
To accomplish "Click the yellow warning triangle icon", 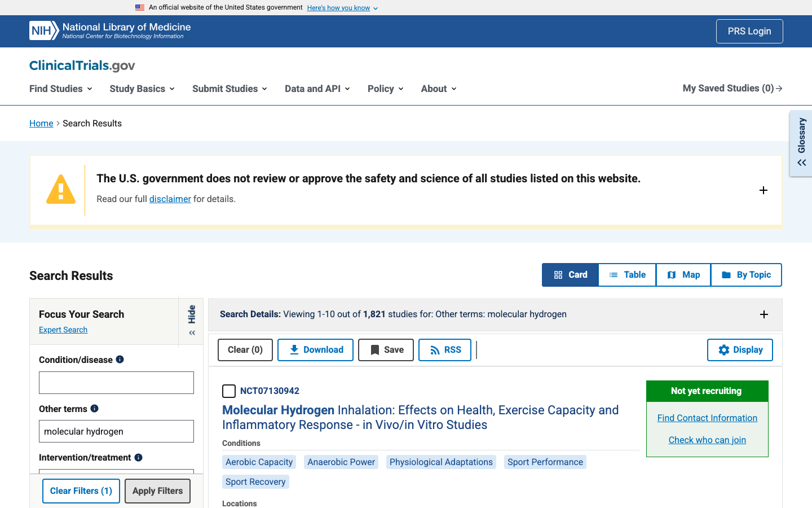I will [x=61, y=190].
